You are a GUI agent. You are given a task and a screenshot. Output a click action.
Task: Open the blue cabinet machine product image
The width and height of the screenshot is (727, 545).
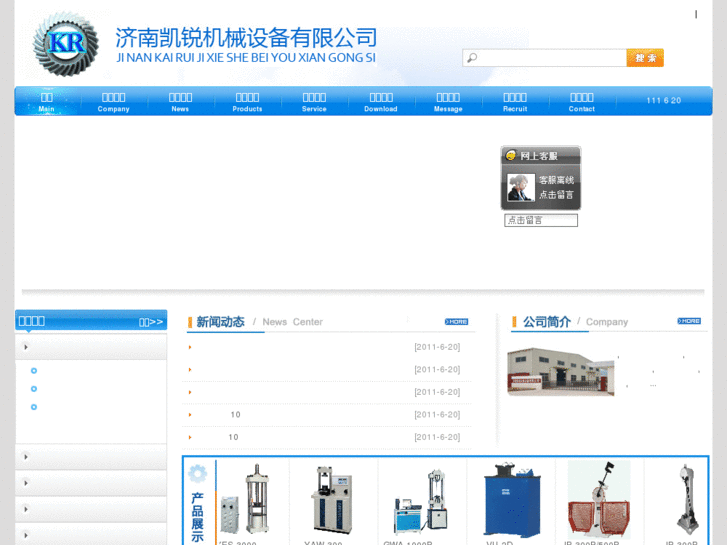coord(512,500)
